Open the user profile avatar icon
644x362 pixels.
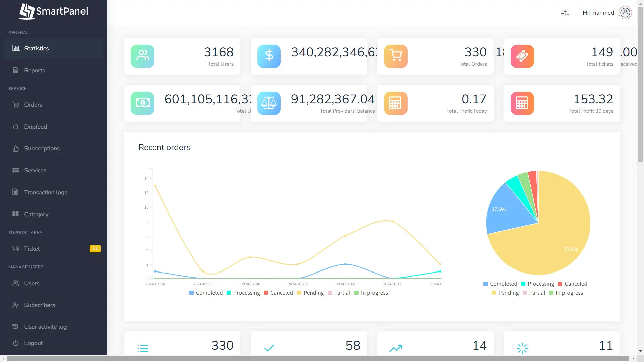pos(625,13)
